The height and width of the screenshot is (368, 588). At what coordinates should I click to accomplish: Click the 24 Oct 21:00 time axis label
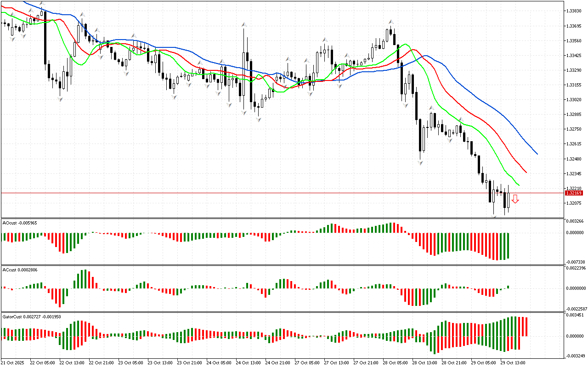coord(277,362)
